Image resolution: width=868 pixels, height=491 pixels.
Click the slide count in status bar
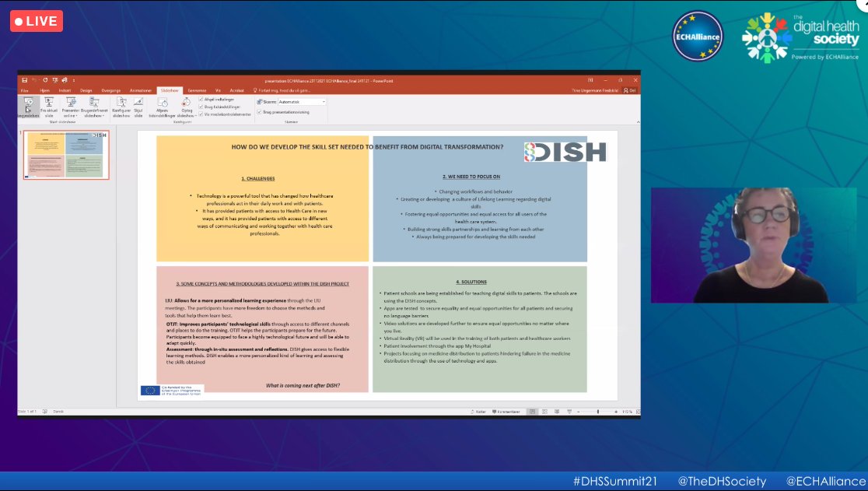pyautogui.click(x=27, y=412)
